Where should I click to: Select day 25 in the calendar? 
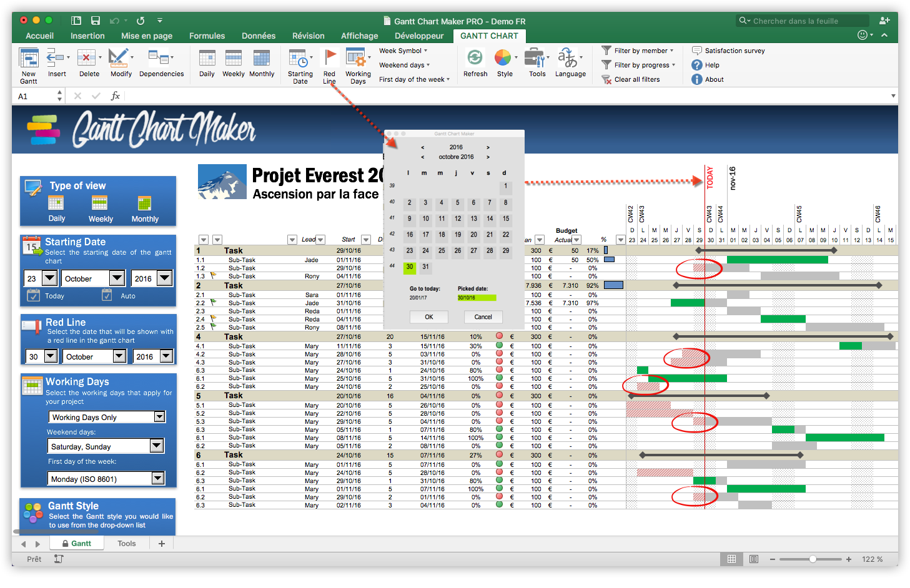coord(442,251)
